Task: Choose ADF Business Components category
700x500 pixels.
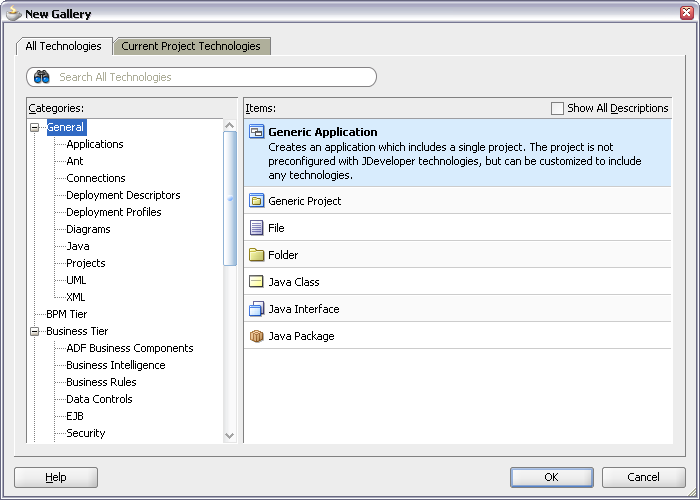Action: (x=129, y=348)
